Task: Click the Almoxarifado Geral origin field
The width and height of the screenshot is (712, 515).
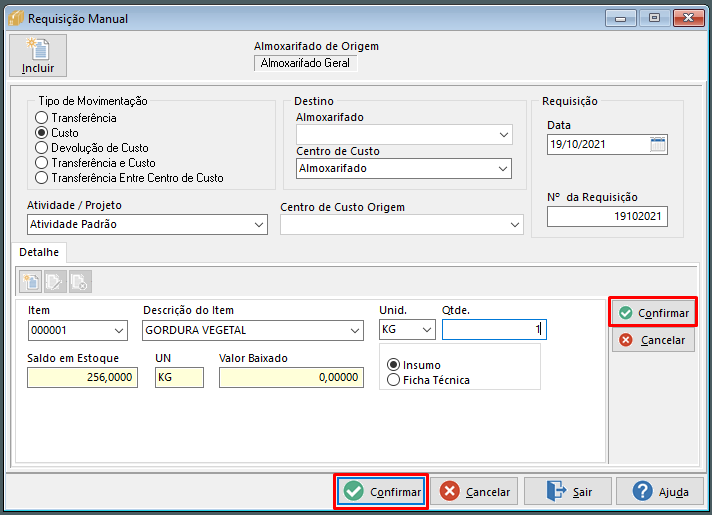Action: coord(306,63)
